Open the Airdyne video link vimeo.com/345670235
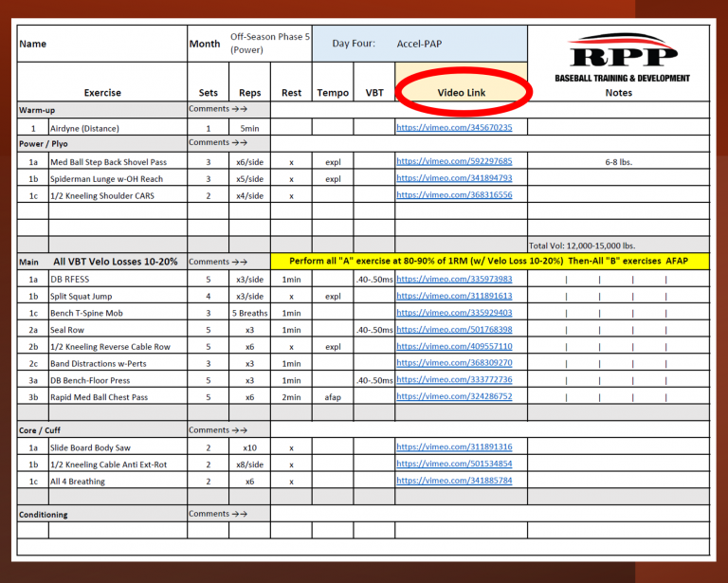 tap(454, 128)
